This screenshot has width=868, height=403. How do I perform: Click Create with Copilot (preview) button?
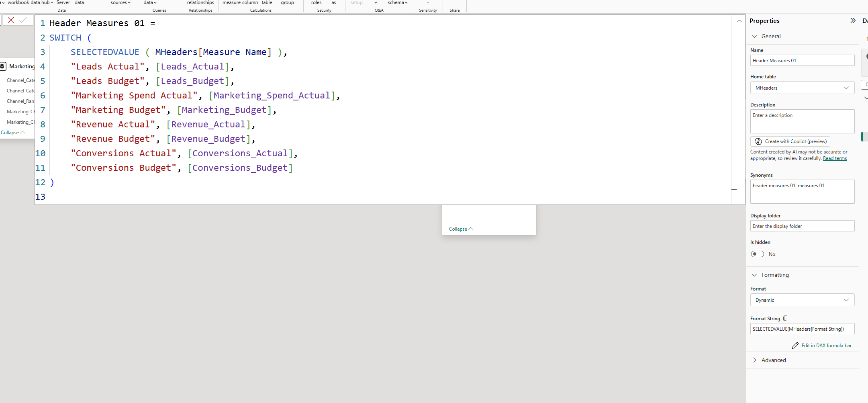coord(790,141)
